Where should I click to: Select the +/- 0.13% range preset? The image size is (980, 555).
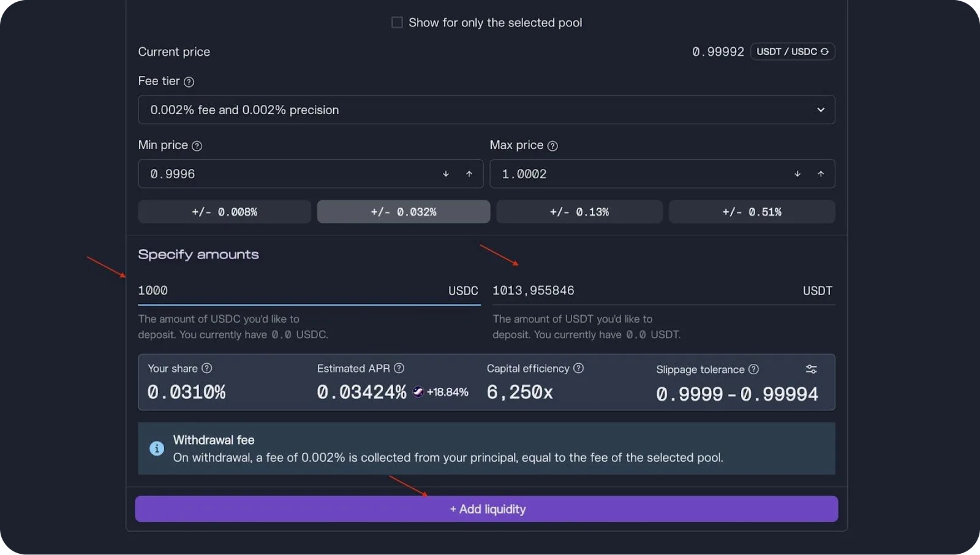(x=579, y=212)
